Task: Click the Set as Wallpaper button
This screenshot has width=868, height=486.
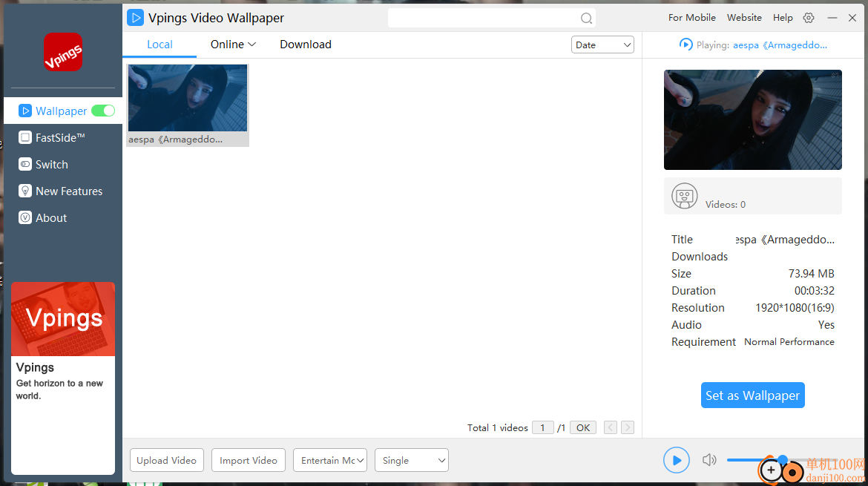Action: (752, 395)
